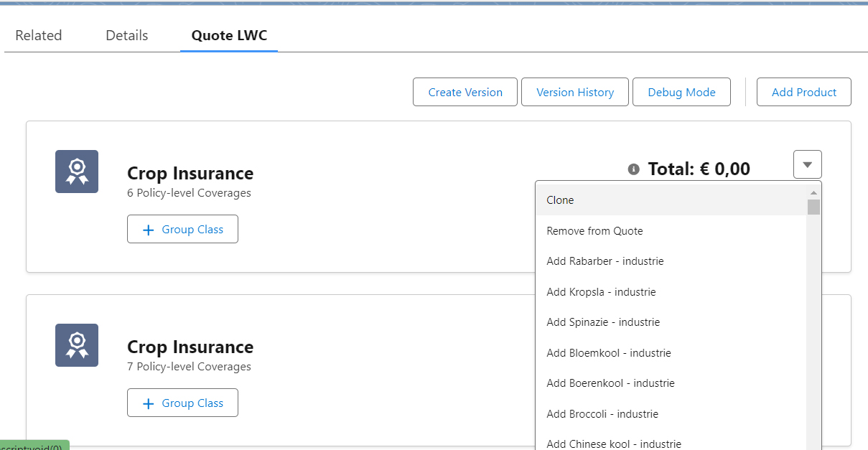Choose Add Rabarber - industrie
The width and height of the screenshot is (868, 450).
[x=605, y=261]
